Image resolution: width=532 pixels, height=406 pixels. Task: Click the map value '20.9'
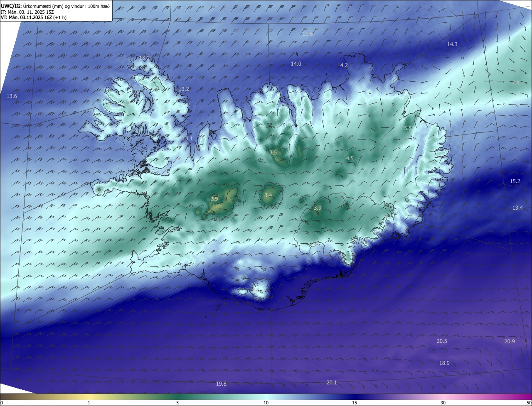coord(510,342)
